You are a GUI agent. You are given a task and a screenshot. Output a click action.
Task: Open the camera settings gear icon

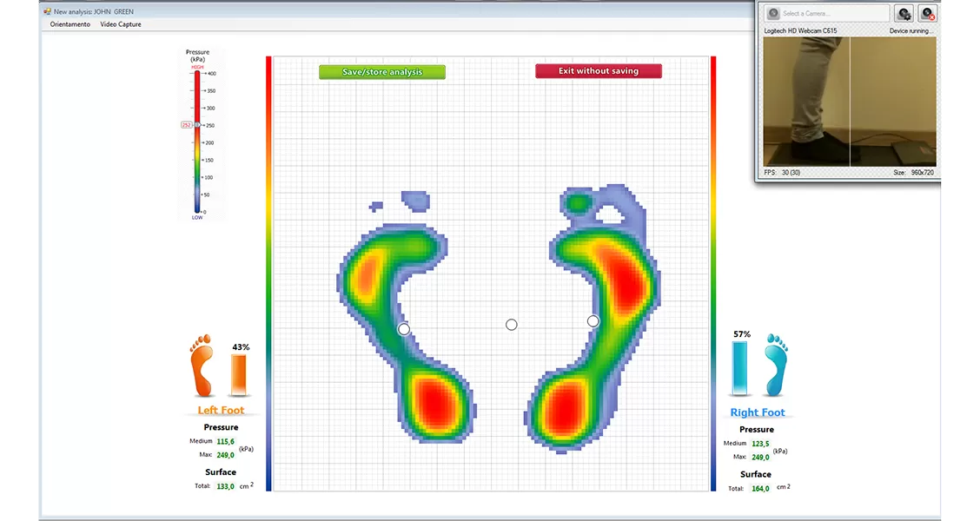[904, 13]
